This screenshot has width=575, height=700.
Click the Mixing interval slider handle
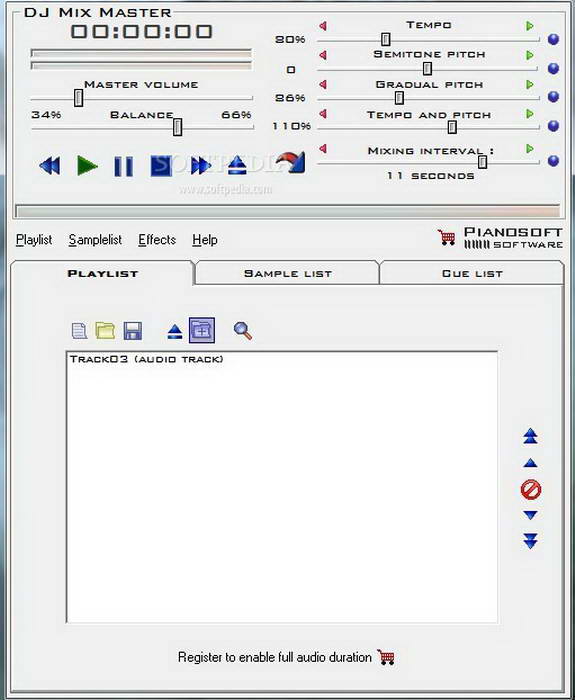[x=482, y=162]
